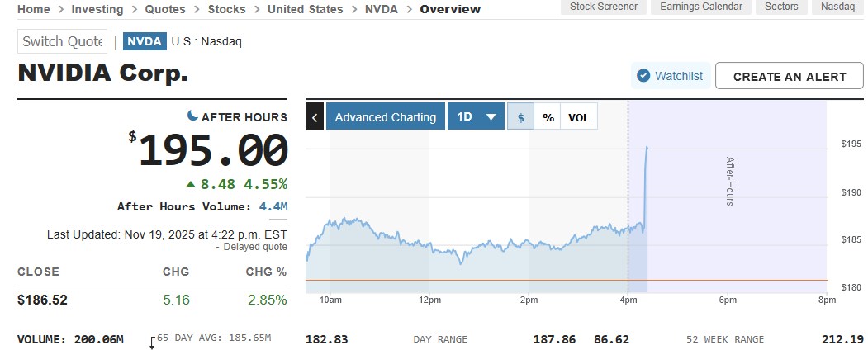Open the Earnings Calendar tab
The image size is (868, 350).
coord(703,7)
